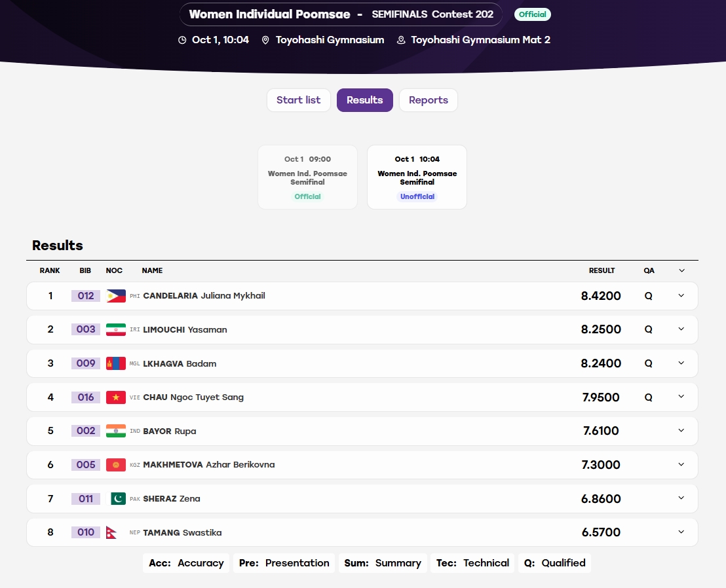Click the Women Individual Poomsae title pill
The height and width of the screenshot is (588, 726).
tap(341, 14)
